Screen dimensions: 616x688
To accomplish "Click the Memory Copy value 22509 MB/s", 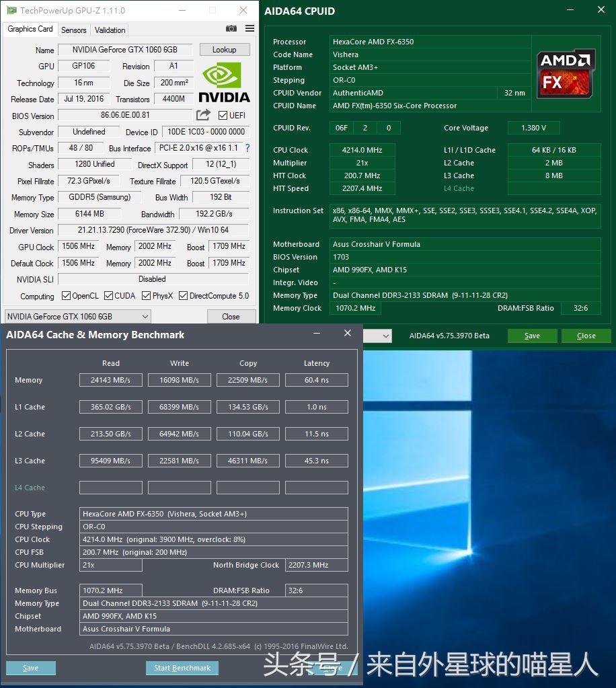I will [x=248, y=380].
